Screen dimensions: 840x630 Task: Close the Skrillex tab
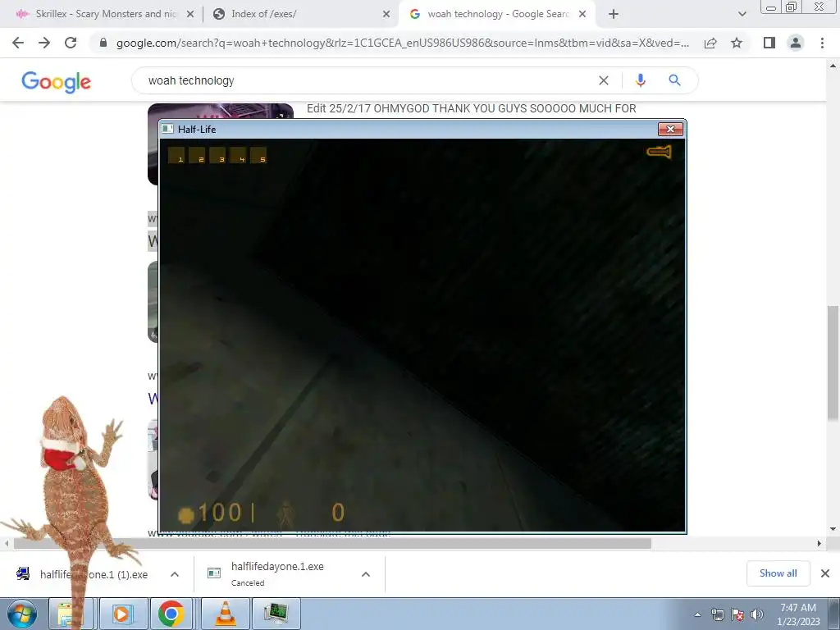[190, 14]
